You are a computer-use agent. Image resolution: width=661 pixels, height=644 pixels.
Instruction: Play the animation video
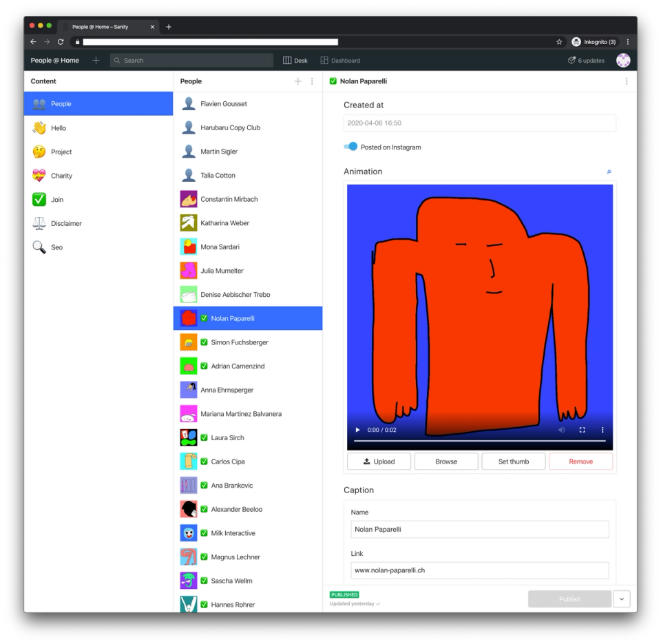tap(357, 430)
